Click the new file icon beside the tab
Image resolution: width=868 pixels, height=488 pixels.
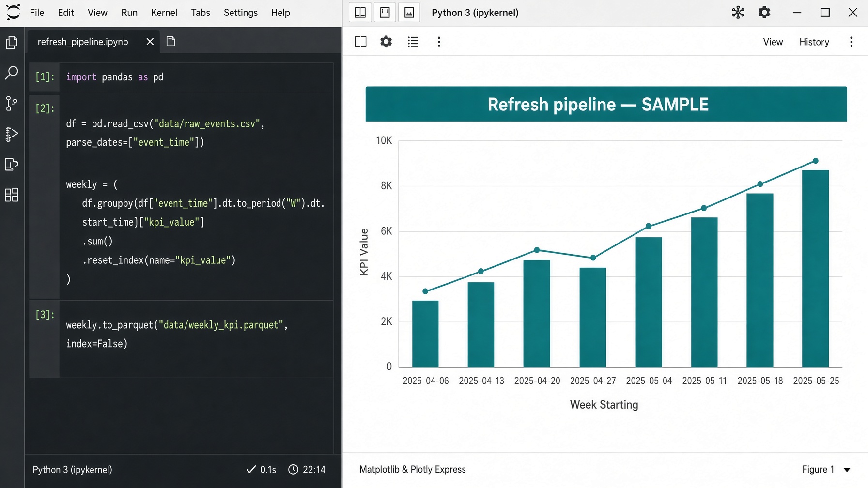pyautogui.click(x=170, y=42)
